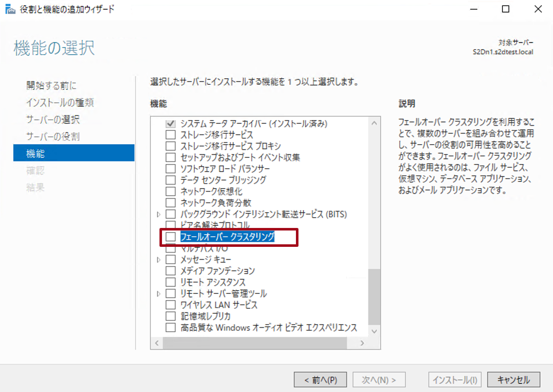Screen dimensions: 553x392
Task: Click the vertical scrollbar thumb in feature list
Action: pos(374,296)
